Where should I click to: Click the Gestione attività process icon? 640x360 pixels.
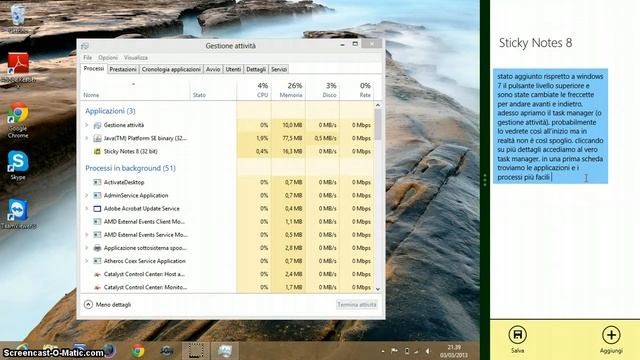coord(97,125)
